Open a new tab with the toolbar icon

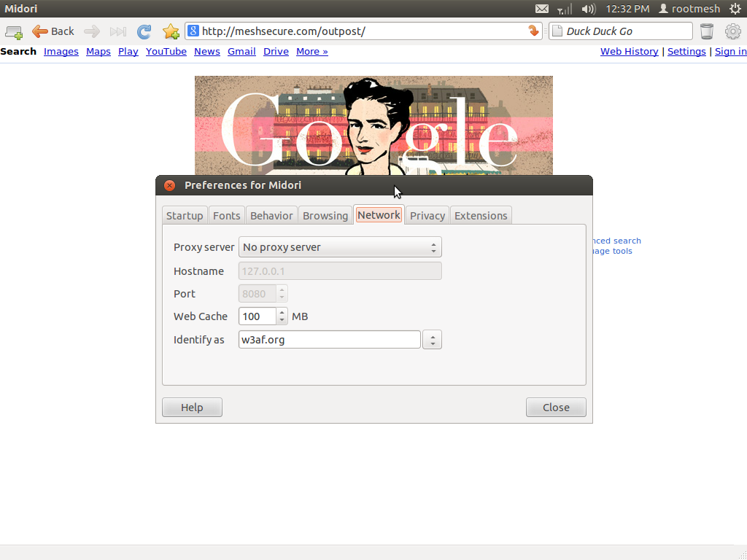(14, 32)
